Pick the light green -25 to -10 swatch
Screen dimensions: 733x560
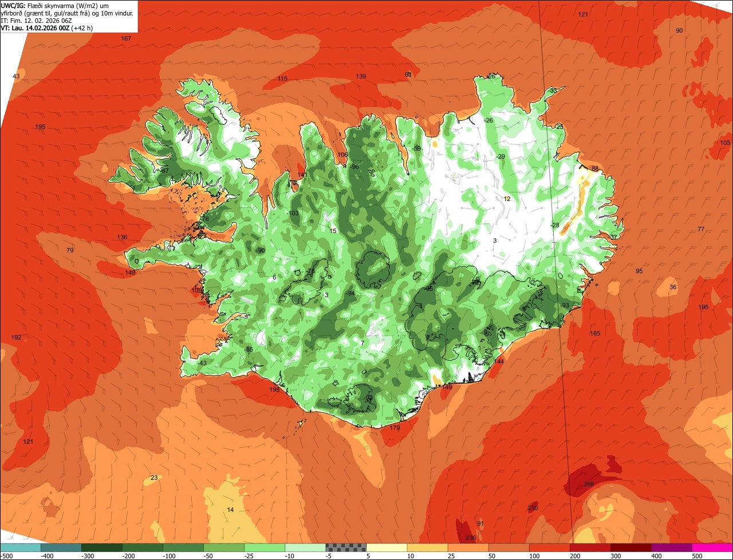tap(264, 547)
